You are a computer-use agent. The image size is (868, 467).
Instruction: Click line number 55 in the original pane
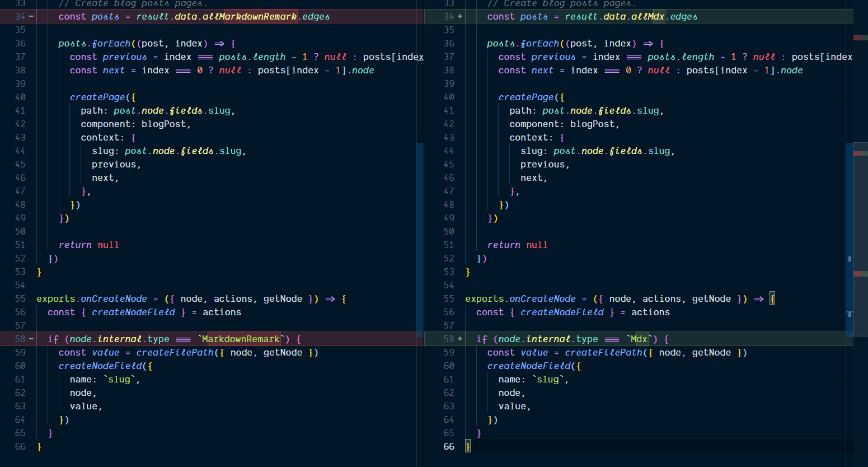(x=20, y=298)
